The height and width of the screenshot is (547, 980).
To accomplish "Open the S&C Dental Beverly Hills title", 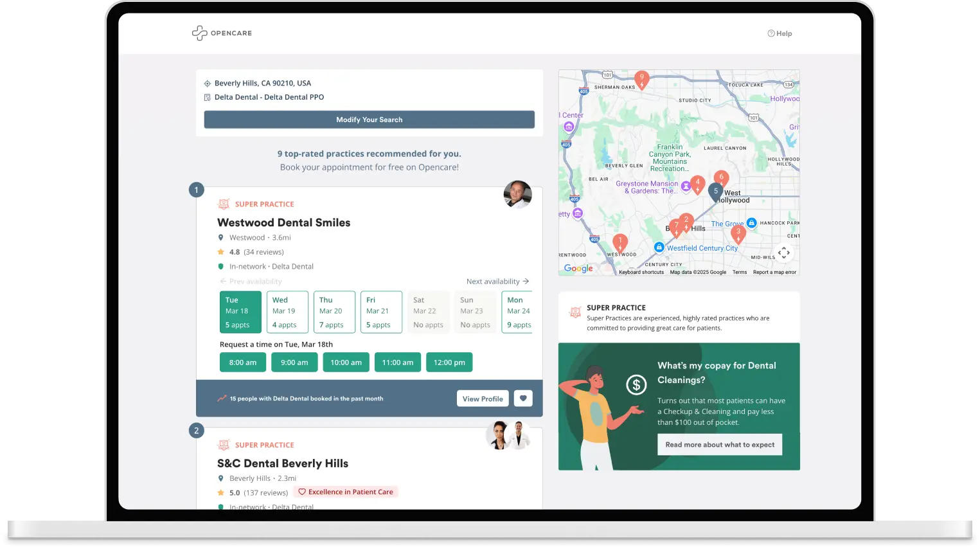I will (283, 463).
